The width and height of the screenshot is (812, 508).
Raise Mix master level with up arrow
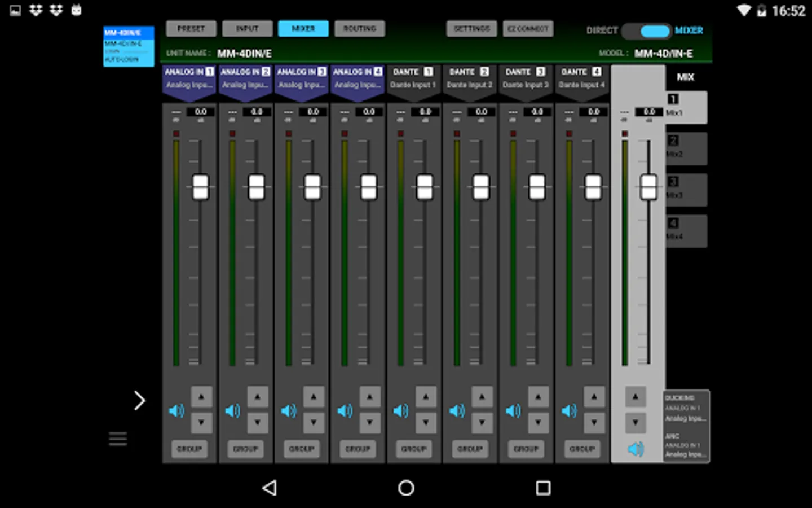(x=636, y=397)
